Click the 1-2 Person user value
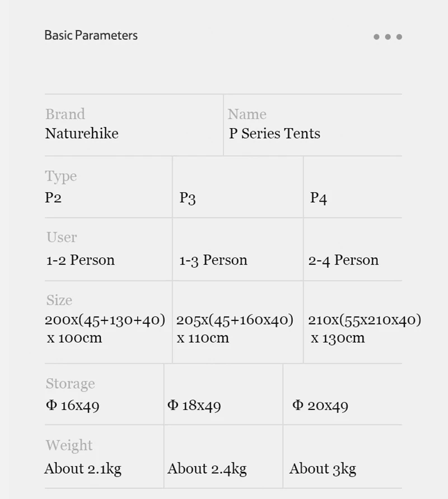The height and width of the screenshot is (499, 448). (81, 260)
